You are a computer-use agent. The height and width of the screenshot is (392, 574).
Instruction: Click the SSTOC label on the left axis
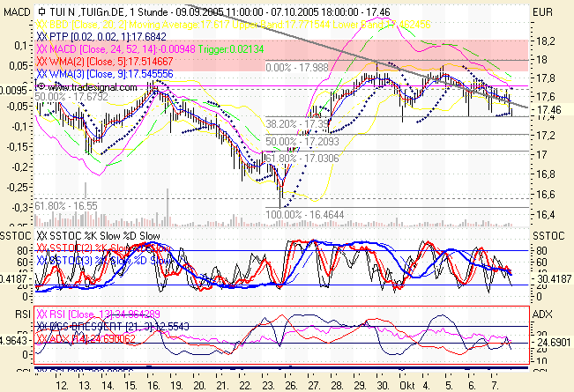(15, 236)
